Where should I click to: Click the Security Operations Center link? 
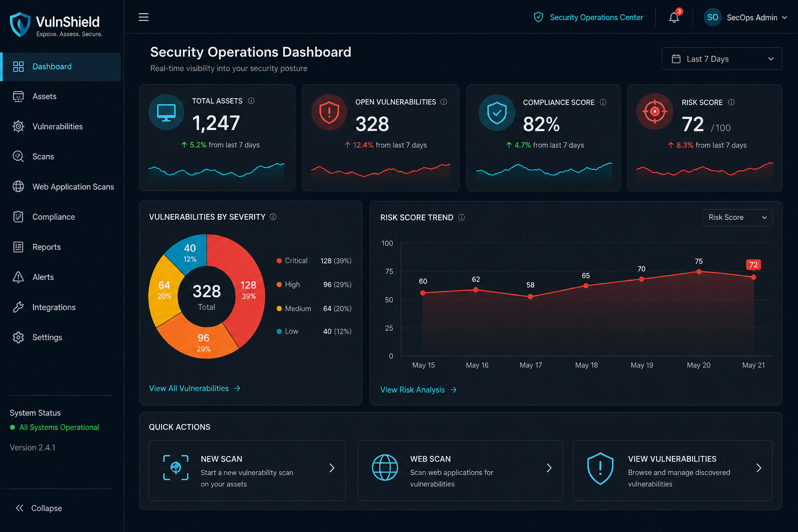click(x=596, y=17)
